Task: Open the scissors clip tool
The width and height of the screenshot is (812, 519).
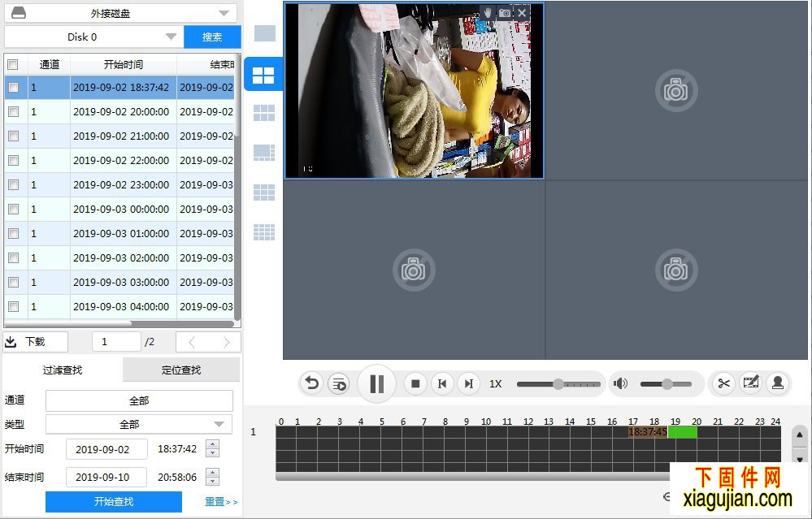Action: click(723, 383)
